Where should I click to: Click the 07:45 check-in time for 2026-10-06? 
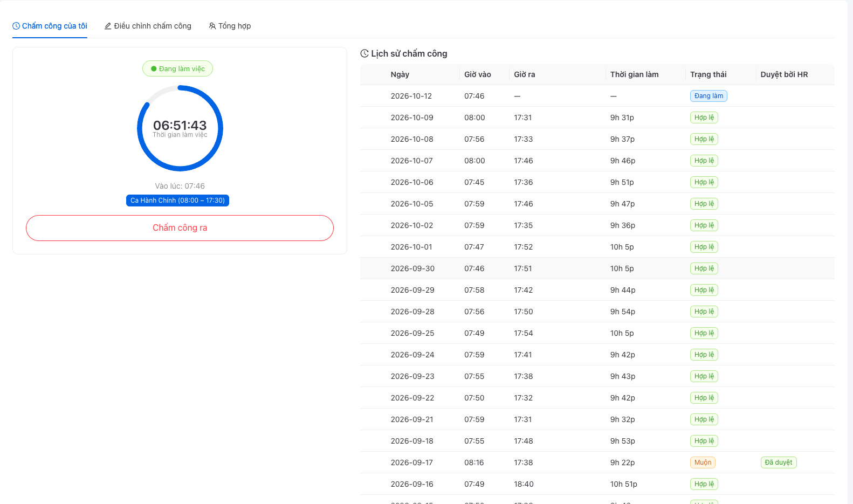[x=474, y=182]
